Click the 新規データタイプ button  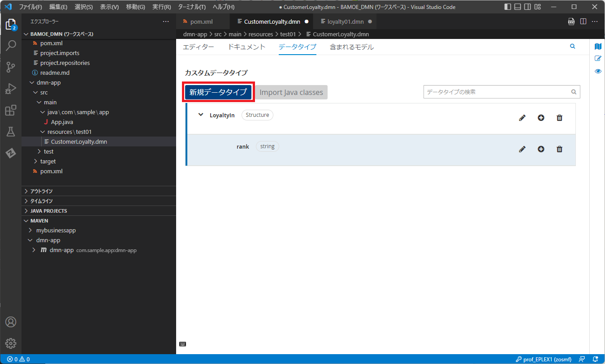pyautogui.click(x=218, y=92)
